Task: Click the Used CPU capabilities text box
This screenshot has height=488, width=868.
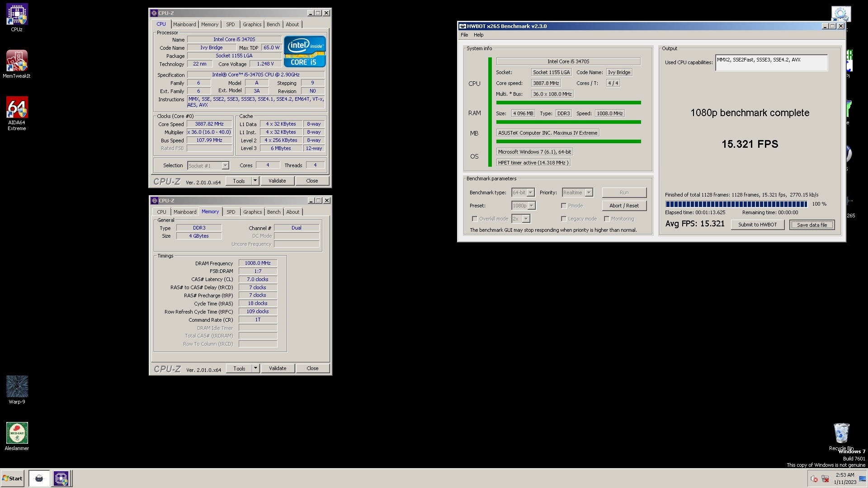Action: coord(771,63)
